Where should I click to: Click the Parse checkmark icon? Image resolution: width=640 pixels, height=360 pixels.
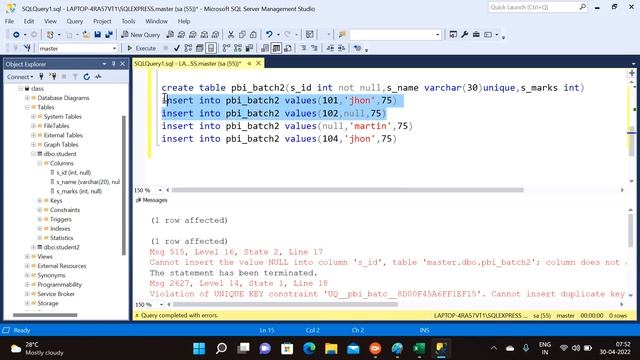pos(177,48)
